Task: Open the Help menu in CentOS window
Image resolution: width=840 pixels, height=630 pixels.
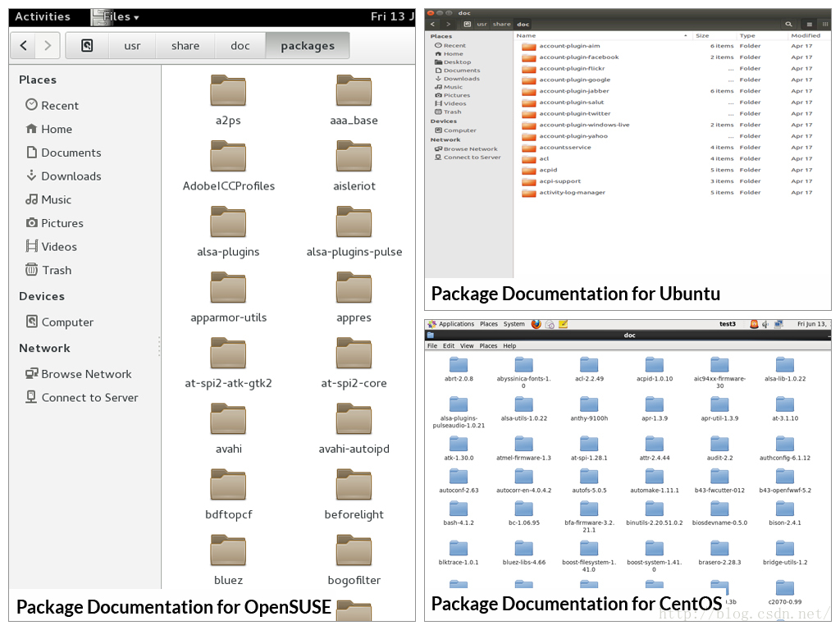Action: [x=509, y=346]
